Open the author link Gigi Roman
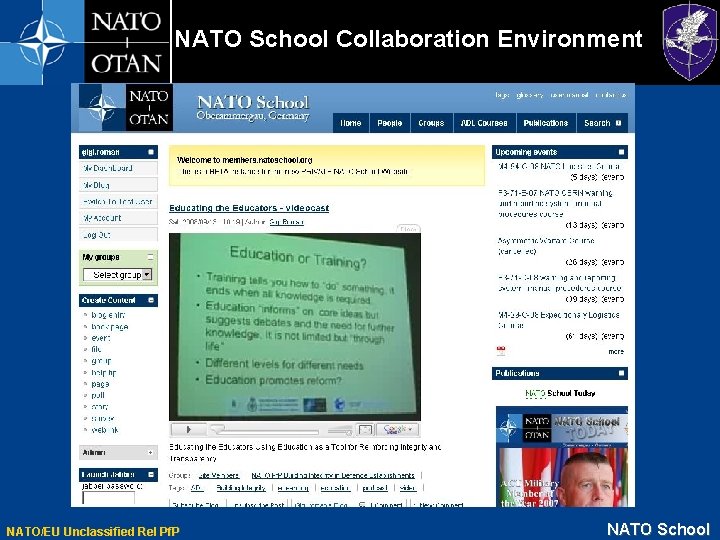Image resolution: width=720 pixels, height=540 pixels. tap(287, 222)
